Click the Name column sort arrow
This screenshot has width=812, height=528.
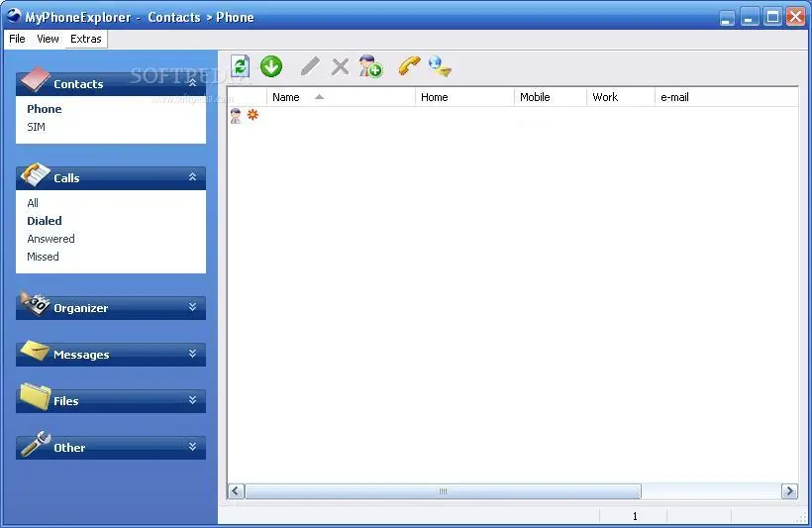pos(320,97)
